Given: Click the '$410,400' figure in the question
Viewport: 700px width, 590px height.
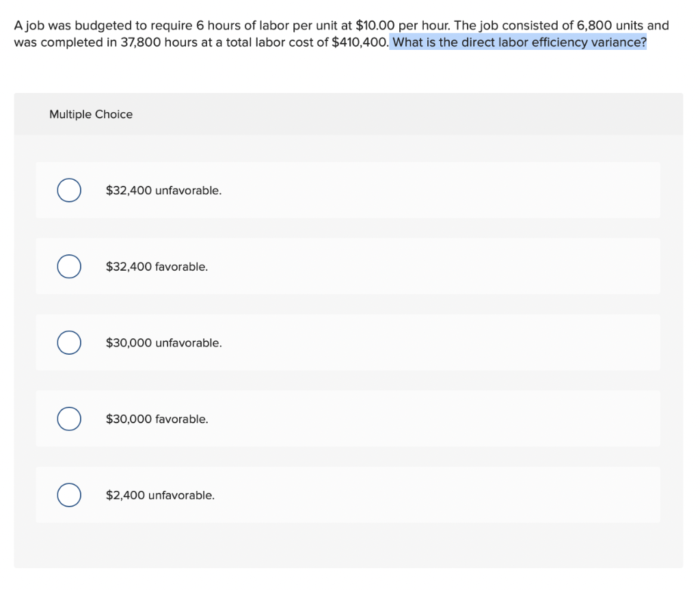Looking at the screenshot, I should click(360, 42).
